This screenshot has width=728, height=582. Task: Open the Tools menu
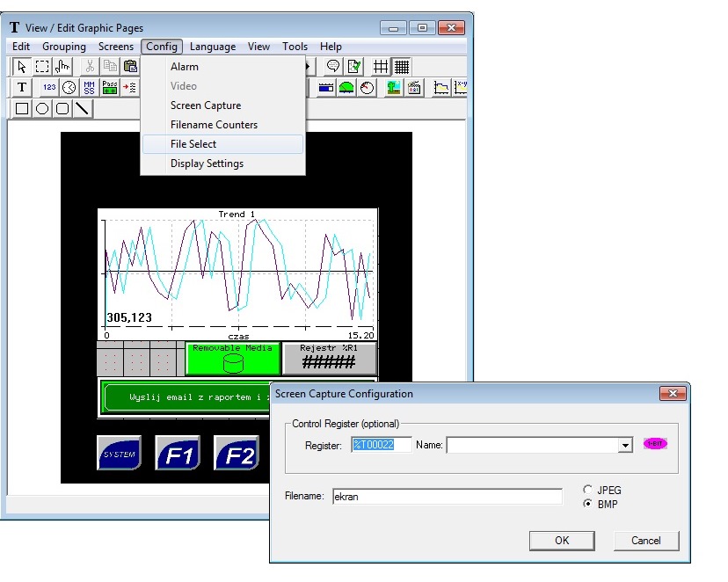(295, 47)
